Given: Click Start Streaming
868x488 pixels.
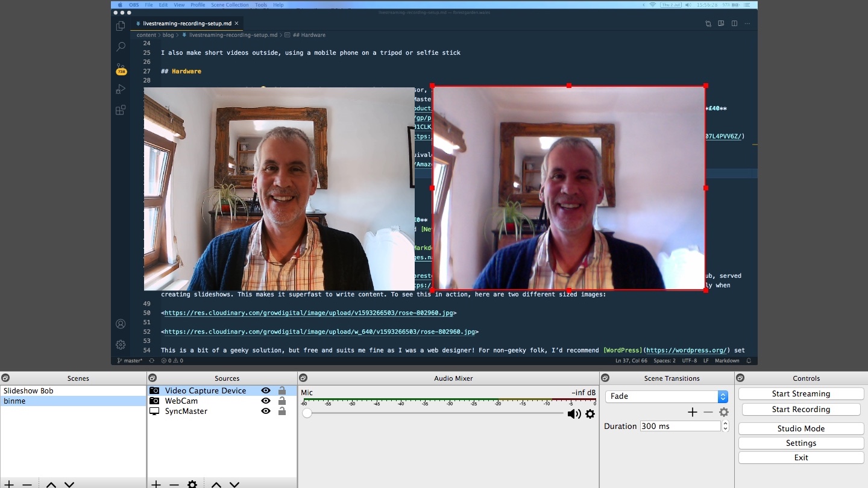Looking at the screenshot, I should click(x=801, y=393).
